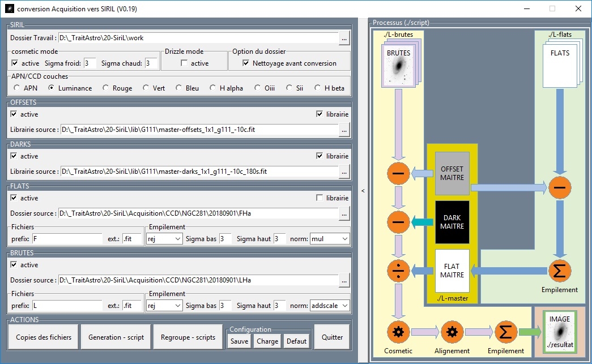Click the BRUTES prefix field
Viewport: 592px width, 364px height.
[67, 306]
